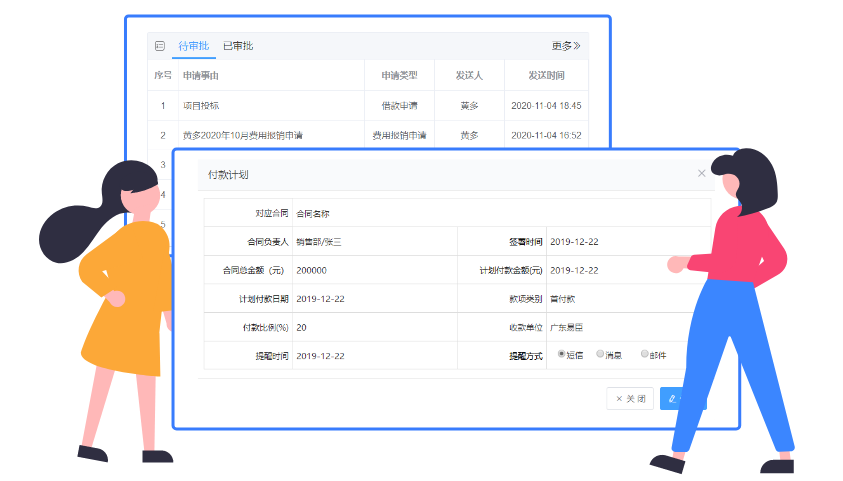Image resolution: width=843 pixels, height=481 pixels.
Task: Select the 短信 reminder radio button
Action: pyautogui.click(x=561, y=354)
